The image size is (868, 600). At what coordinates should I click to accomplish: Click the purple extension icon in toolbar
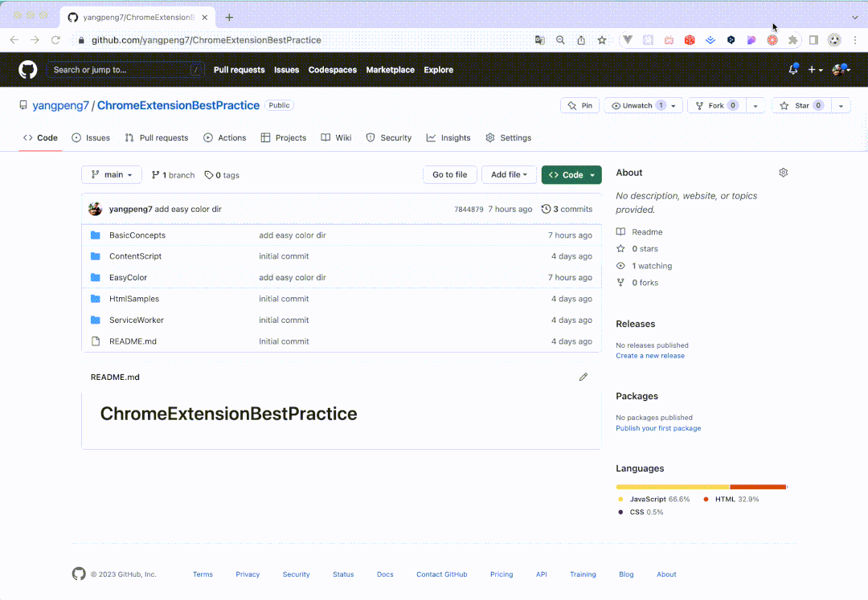(x=751, y=40)
